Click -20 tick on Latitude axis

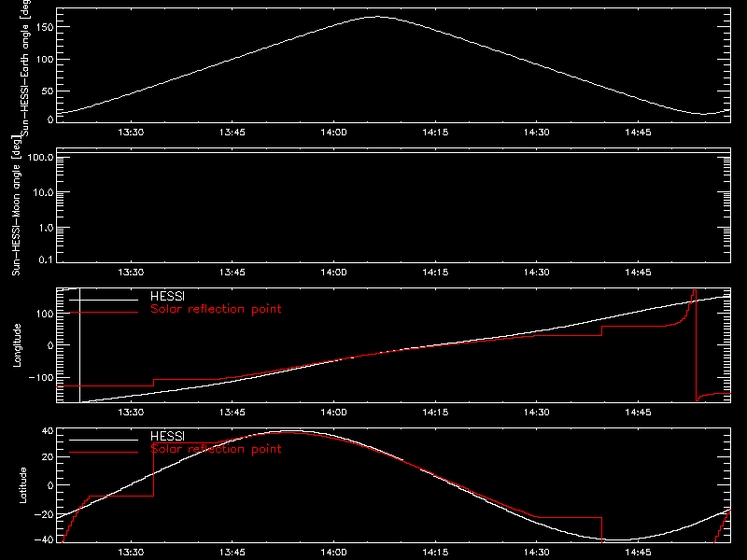coord(44,514)
